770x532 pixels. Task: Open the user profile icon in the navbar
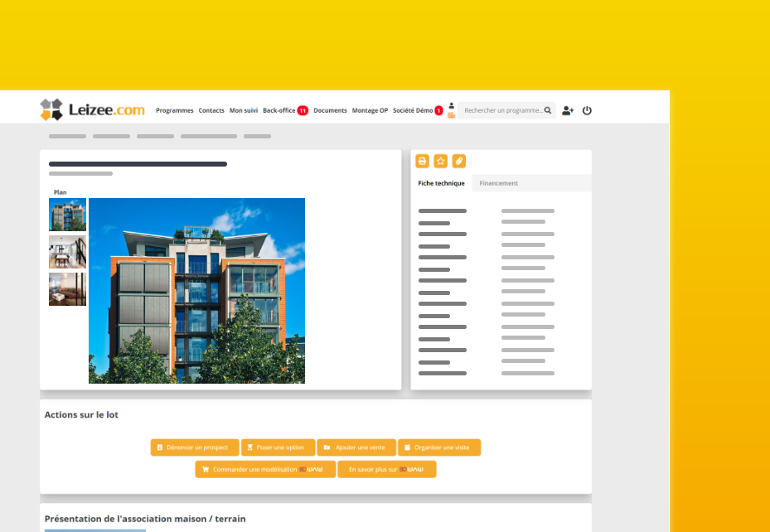pos(452,109)
